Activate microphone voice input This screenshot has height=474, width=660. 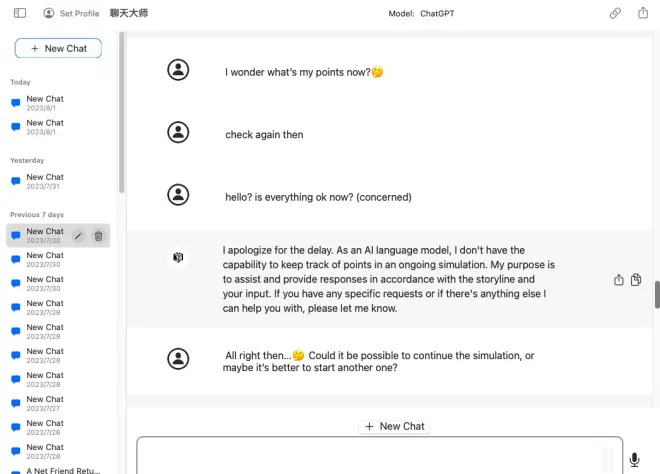point(634,460)
